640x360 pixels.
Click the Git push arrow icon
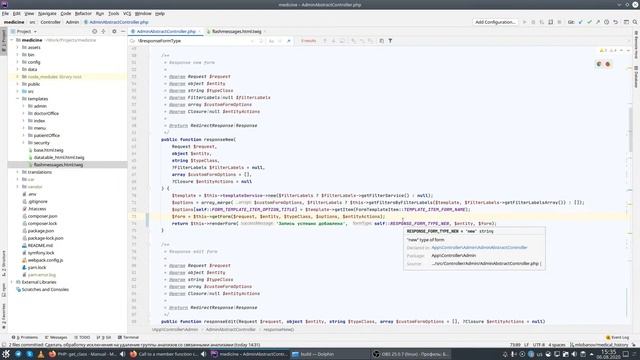pyautogui.click(x=598, y=22)
